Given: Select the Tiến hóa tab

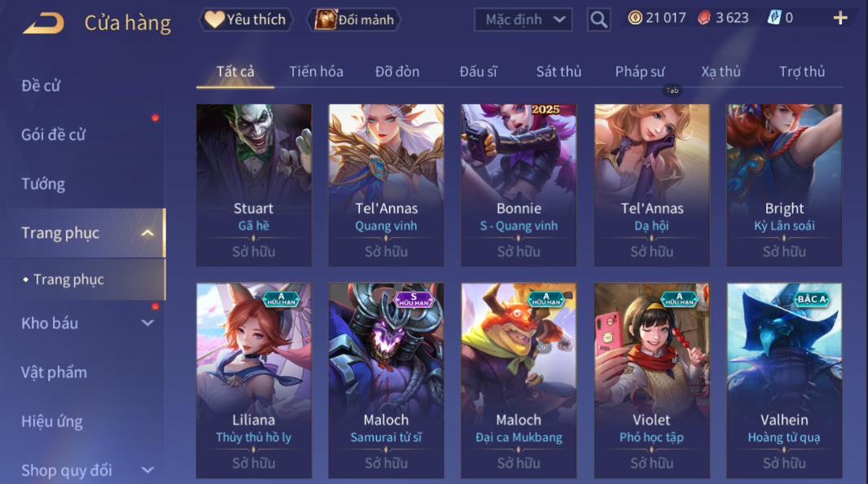Looking at the screenshot, I should [x=316, y=72].
